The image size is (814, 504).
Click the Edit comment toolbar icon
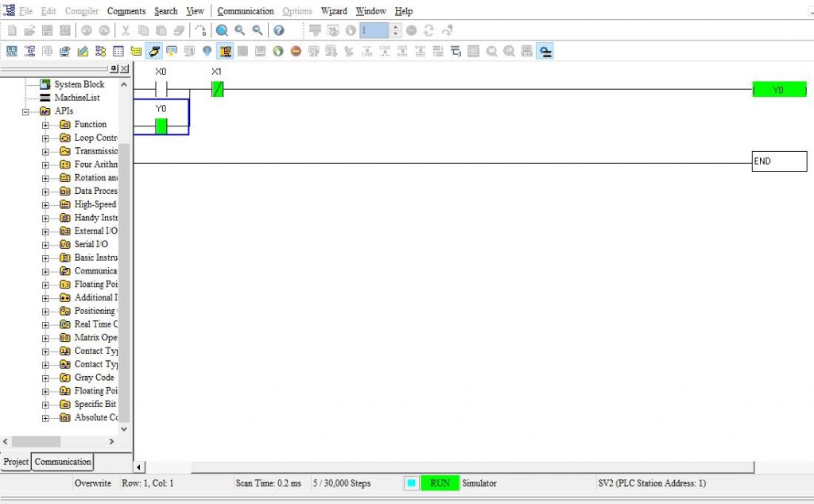tap(83, 50)
